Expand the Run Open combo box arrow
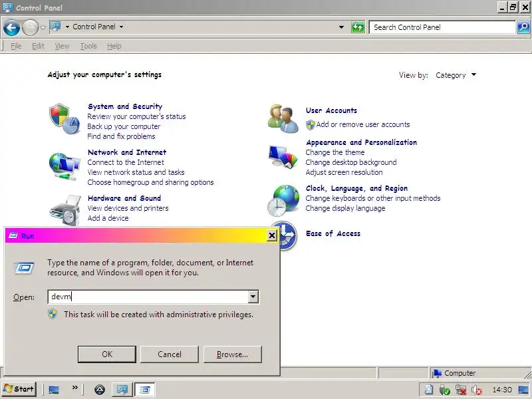Image resolution: width=532 pixels, height=399 pixels. click(253, 297)
